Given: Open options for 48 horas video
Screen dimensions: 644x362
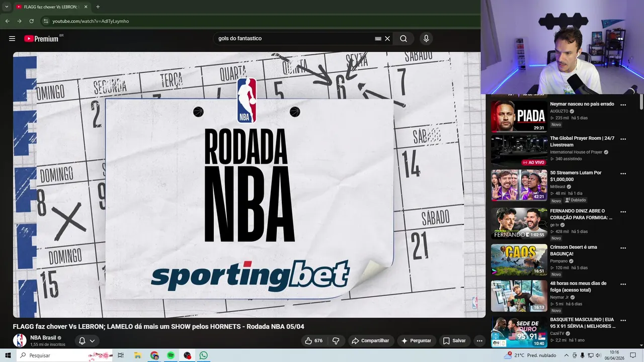Looking at the screenshot, I should (x=623, y=284).
